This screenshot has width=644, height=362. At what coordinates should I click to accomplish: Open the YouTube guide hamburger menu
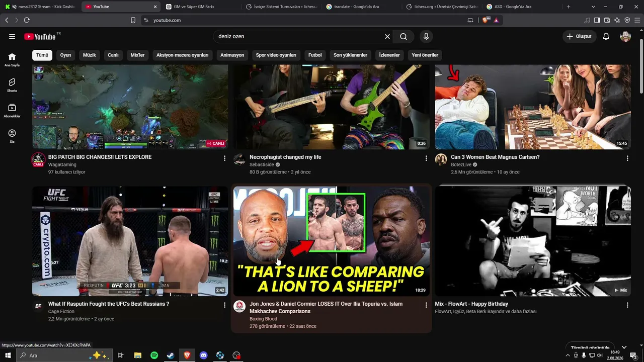click(12, 37)
